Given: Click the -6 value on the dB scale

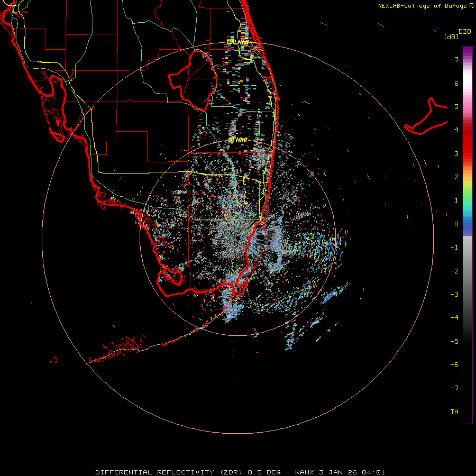Looking at the screenshot, I should (454, 365).
